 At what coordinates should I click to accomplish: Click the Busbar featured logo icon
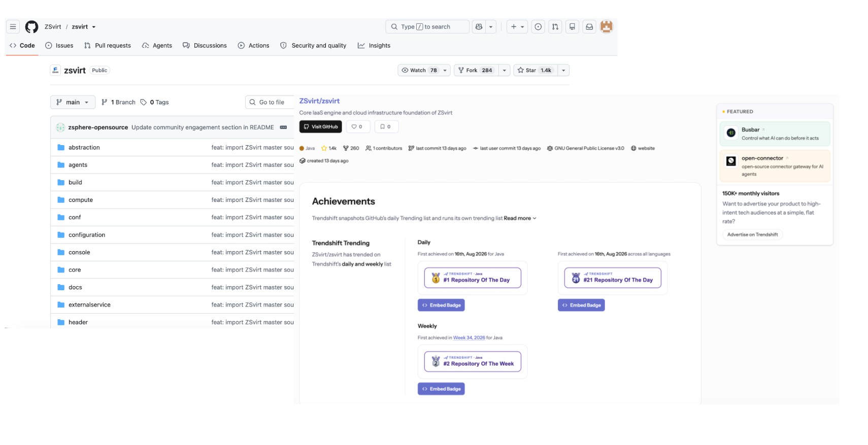coord(731,133)
